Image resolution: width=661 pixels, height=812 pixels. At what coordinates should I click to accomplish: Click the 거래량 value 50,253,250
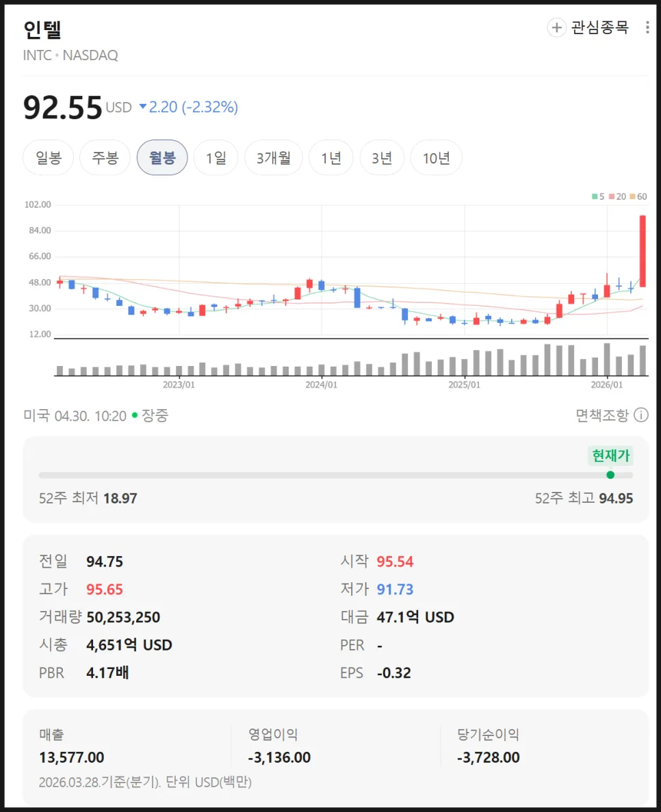coord(123,617)
